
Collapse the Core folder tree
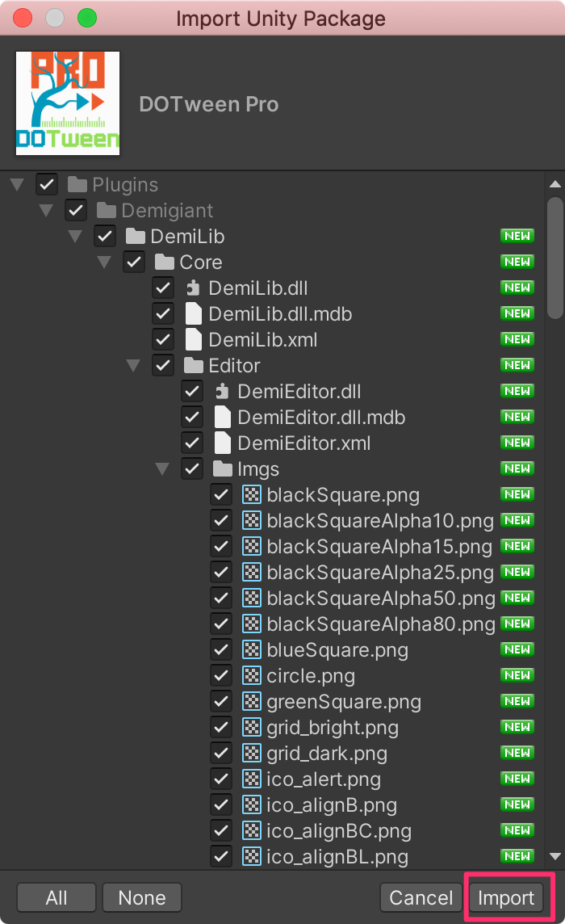point(104,262)
